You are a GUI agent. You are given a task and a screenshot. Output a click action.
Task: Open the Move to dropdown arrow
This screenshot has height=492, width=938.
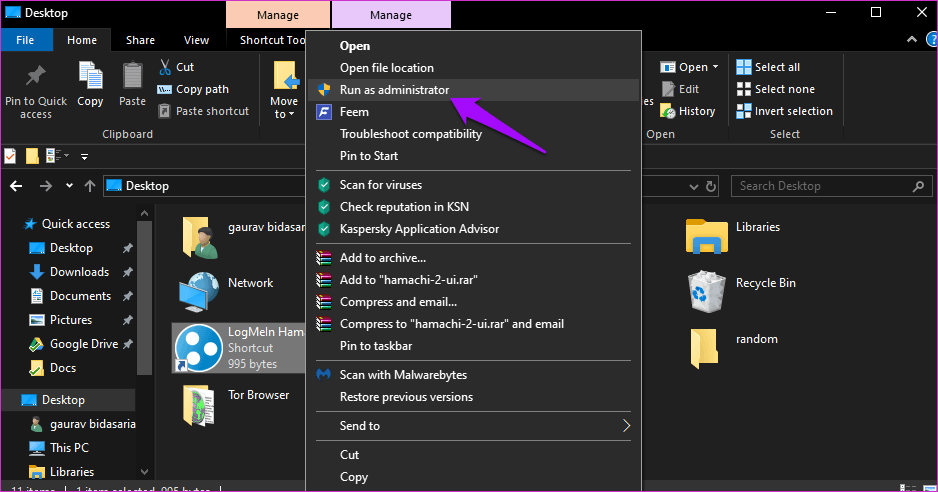coord(291,114)
